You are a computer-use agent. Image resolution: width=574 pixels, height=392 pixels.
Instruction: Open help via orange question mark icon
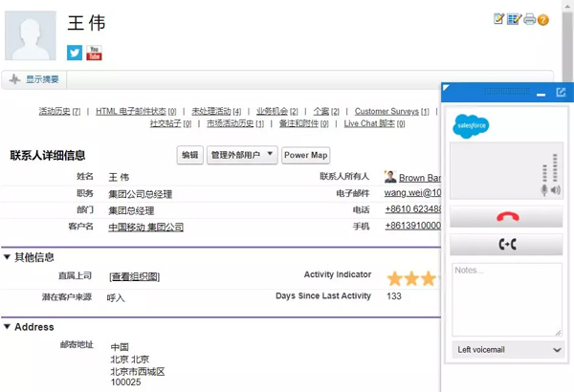pos(543,19)
